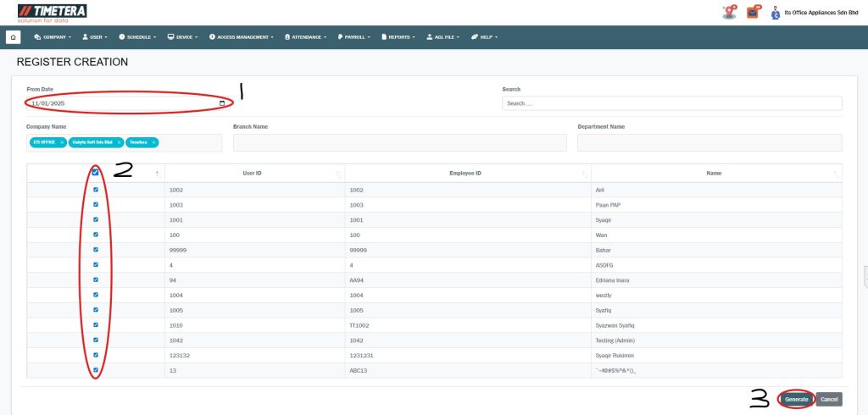Click the Home icon in navbar

(x=13, y=37)
